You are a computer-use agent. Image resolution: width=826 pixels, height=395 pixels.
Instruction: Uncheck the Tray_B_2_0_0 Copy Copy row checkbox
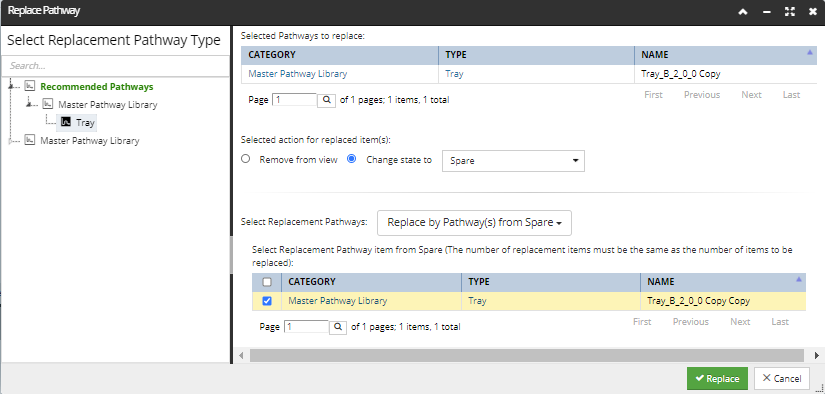click(x=267, y=301)
